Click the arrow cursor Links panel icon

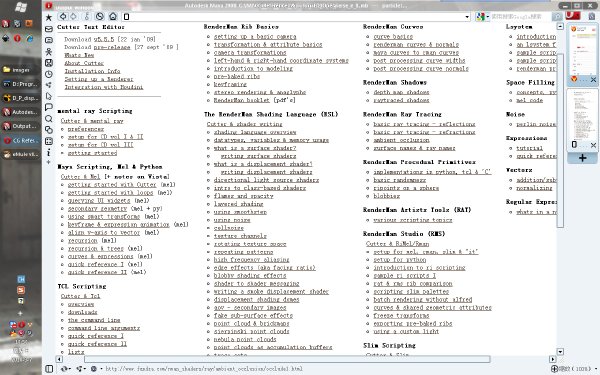point(49,96)
